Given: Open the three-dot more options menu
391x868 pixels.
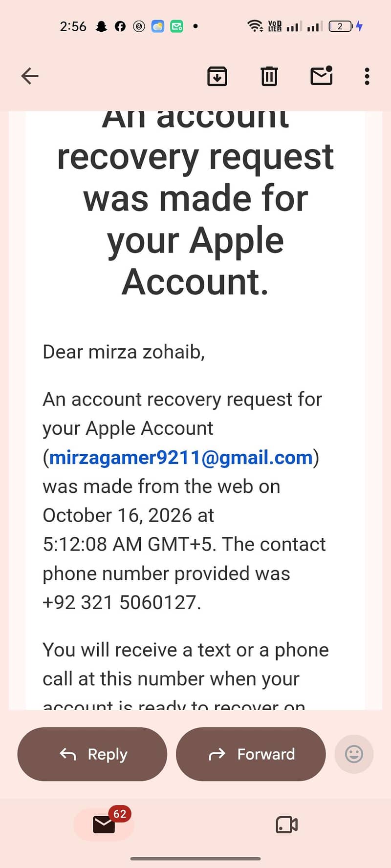Looking at the screenshot, I should [367, 76].
